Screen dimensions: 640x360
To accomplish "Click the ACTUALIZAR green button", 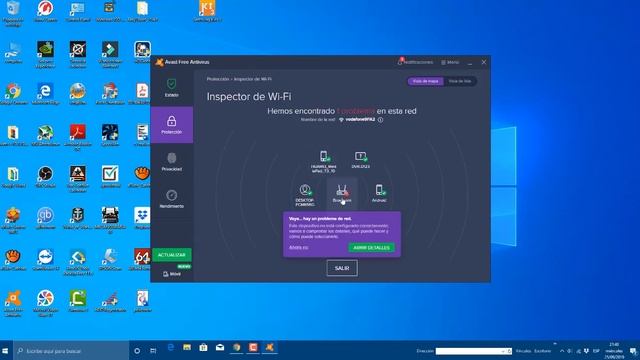I will coord(171,255).
